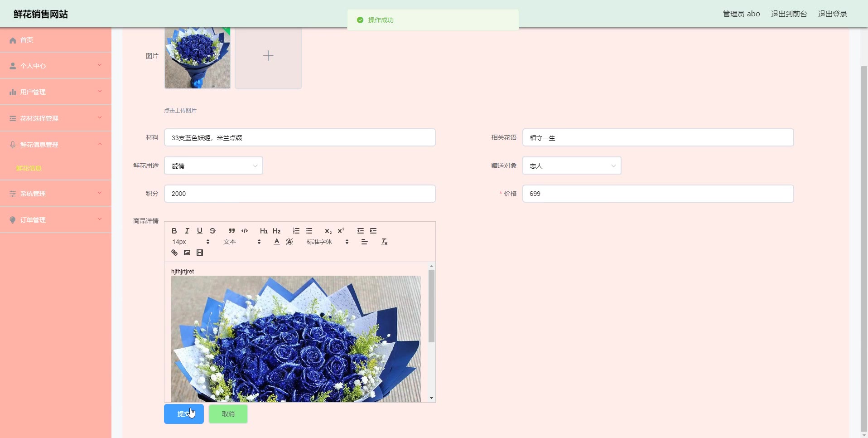868x438 pixels.
Task: Apply subscript formatting
Action: 328,231
